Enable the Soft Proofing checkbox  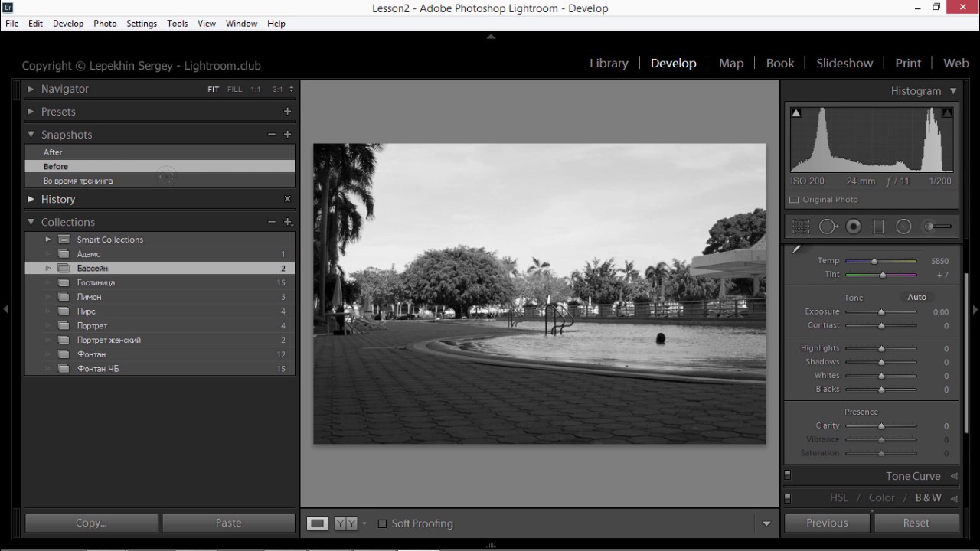coord(382,523)
